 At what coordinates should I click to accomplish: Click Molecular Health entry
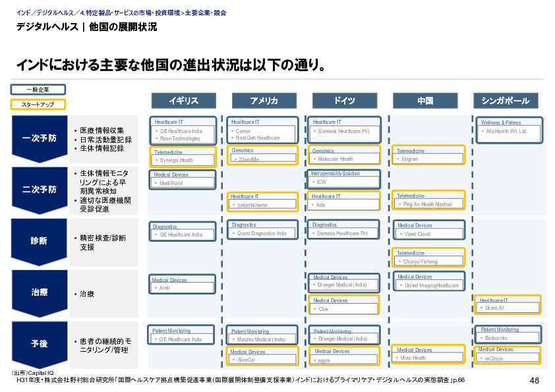(336, 159)
